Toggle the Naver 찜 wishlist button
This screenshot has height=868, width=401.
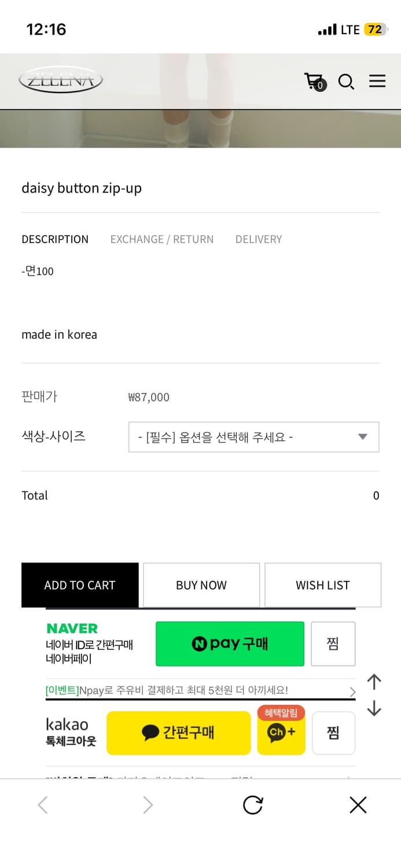click(333, 643)
